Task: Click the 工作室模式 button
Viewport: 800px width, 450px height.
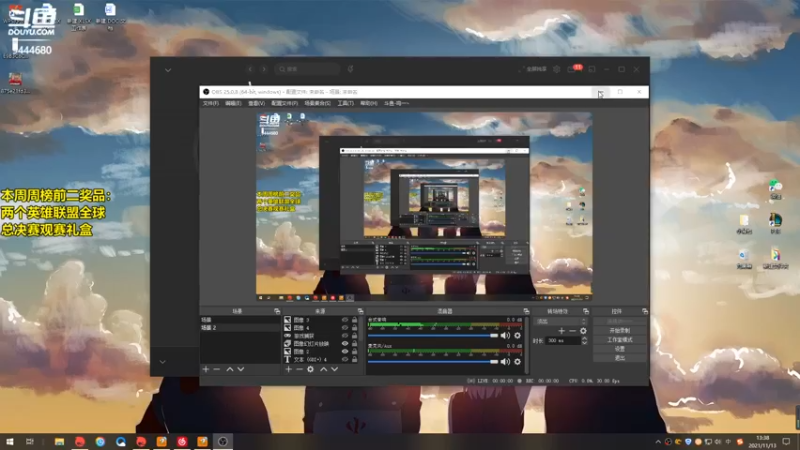Action: pos(620,340)
